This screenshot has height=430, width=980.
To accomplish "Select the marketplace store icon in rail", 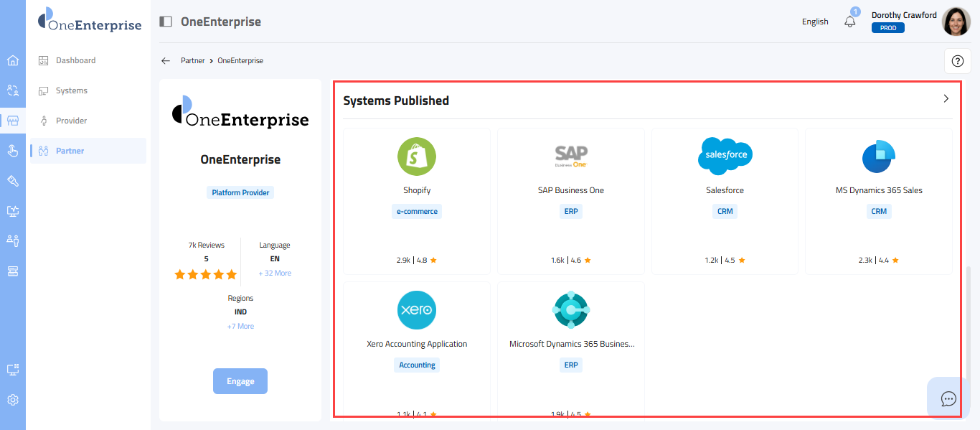I will [12, 121].
